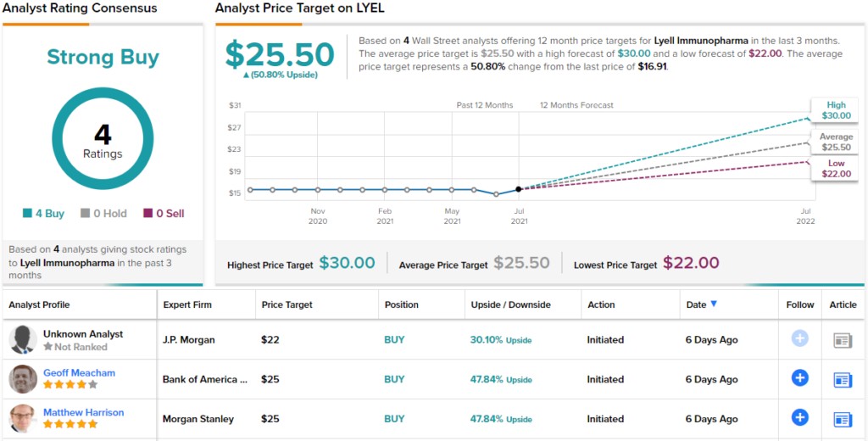Click the Upside / Downside column header
This screenshot has height=441, width=868.
[x=510, y=304]
